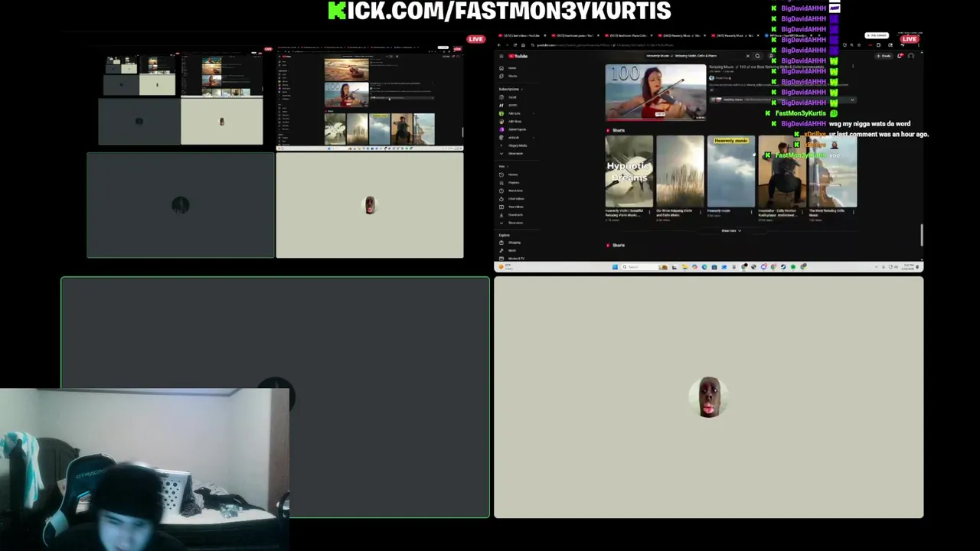Click the YouTube Create button
The image size is (980, 551).
click(884, 56)
